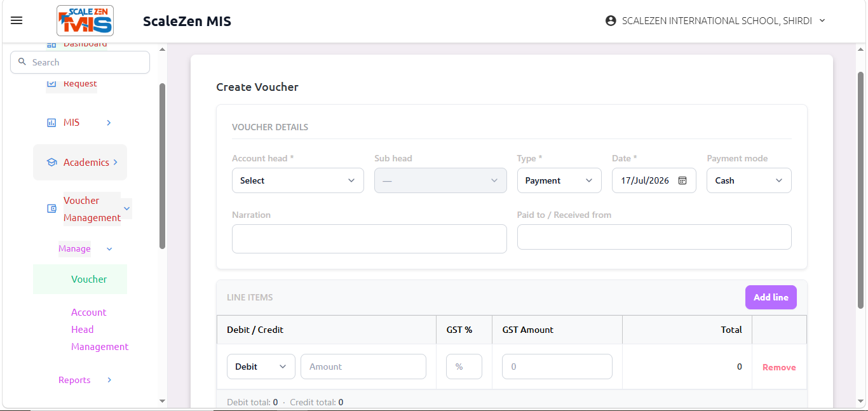The width and height of the screenshot is (868, 411).
Task: Open the Type dropdown showing Payment
Action: 559,180
